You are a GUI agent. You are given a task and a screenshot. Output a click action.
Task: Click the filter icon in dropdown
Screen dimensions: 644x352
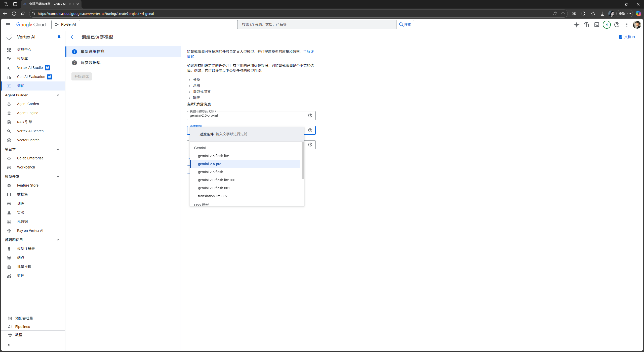(x=196, y=134)
